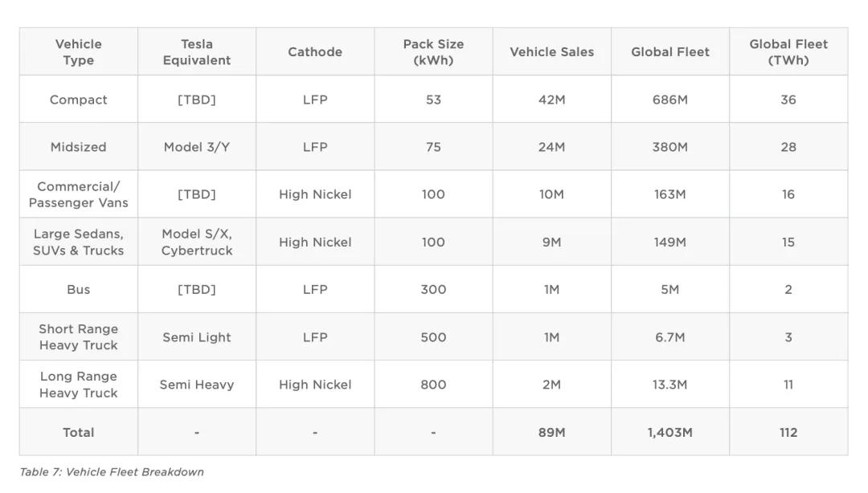Select the Model S/X, Cybertruck cell
868x493 pixels.
(197, 242)
